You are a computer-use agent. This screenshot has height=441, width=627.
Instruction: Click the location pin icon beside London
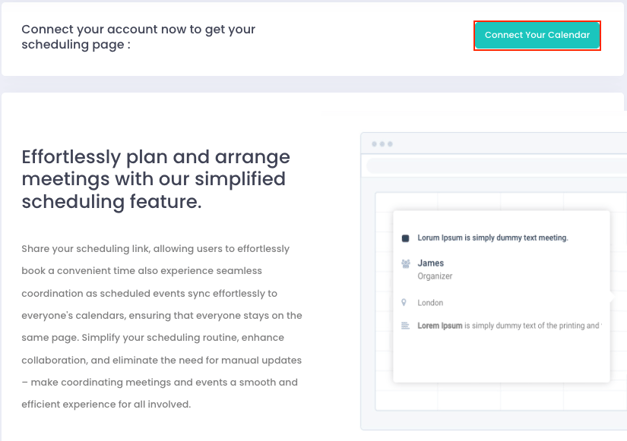(404, 302)
